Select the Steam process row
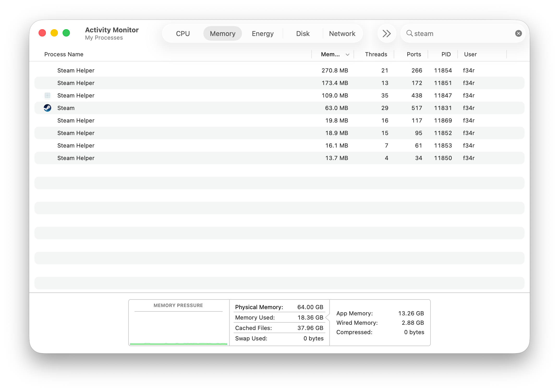 279,108
